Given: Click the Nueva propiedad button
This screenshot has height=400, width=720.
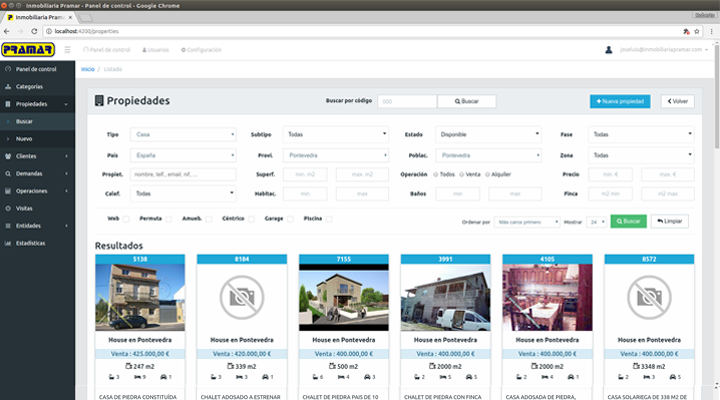Looking at the screenshot, I should [620, 101].
